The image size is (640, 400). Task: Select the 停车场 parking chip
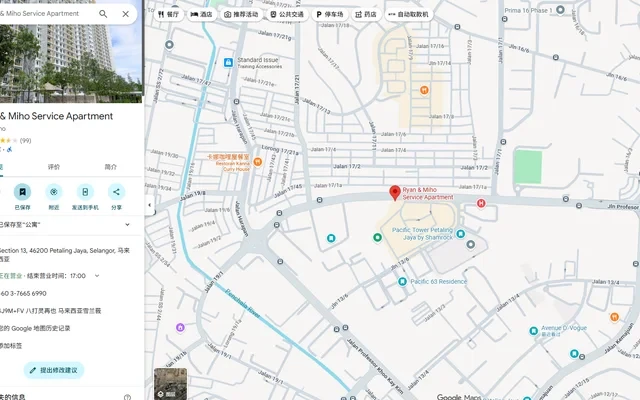pos(330,14)
